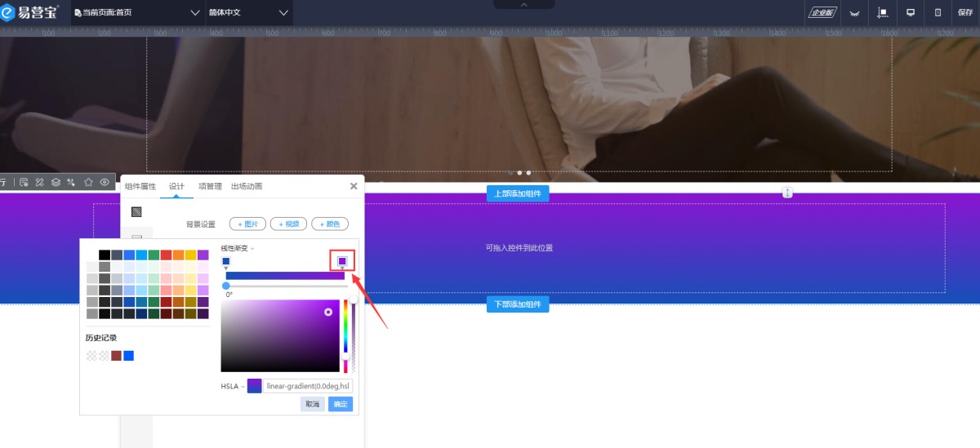Click the 企业版 edition badge
980x448 pixels.
coord(822,12)
